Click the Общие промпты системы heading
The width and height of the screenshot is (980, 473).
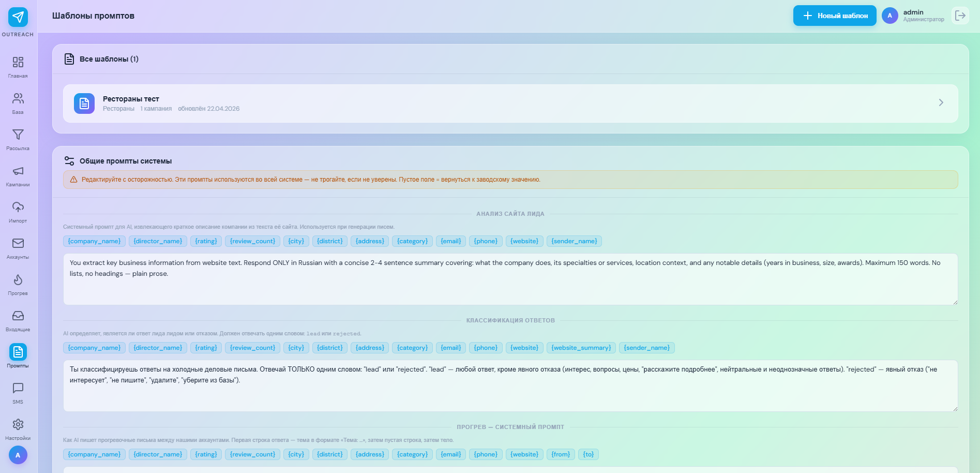(x=126, y=161)
